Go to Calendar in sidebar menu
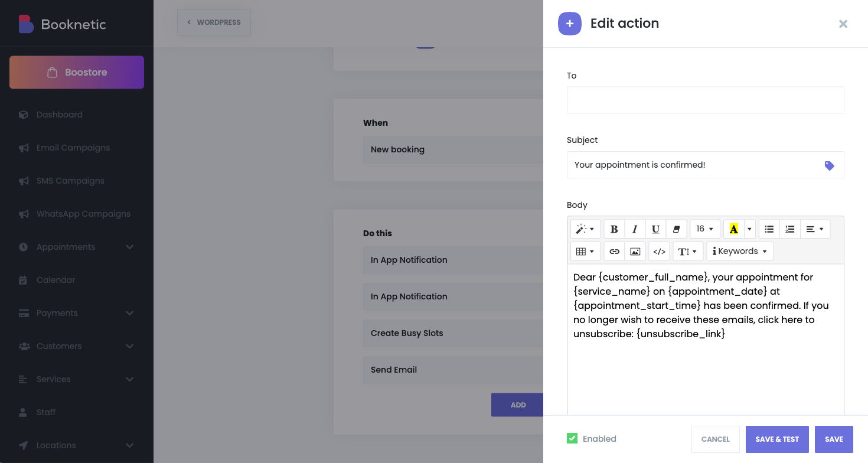868x463 pixels. [56, 280]
